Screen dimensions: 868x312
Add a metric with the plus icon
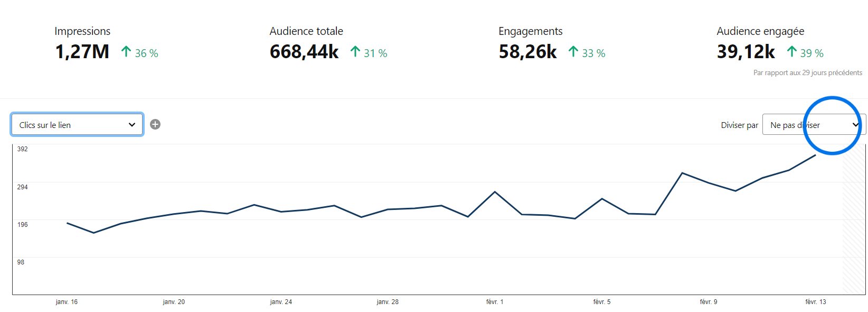click(155, 124)
